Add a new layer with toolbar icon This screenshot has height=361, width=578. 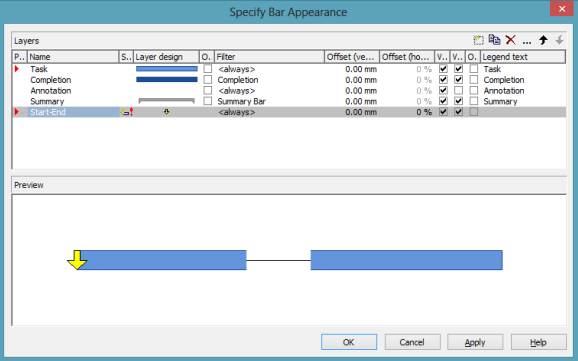click(x=478, y=40)
